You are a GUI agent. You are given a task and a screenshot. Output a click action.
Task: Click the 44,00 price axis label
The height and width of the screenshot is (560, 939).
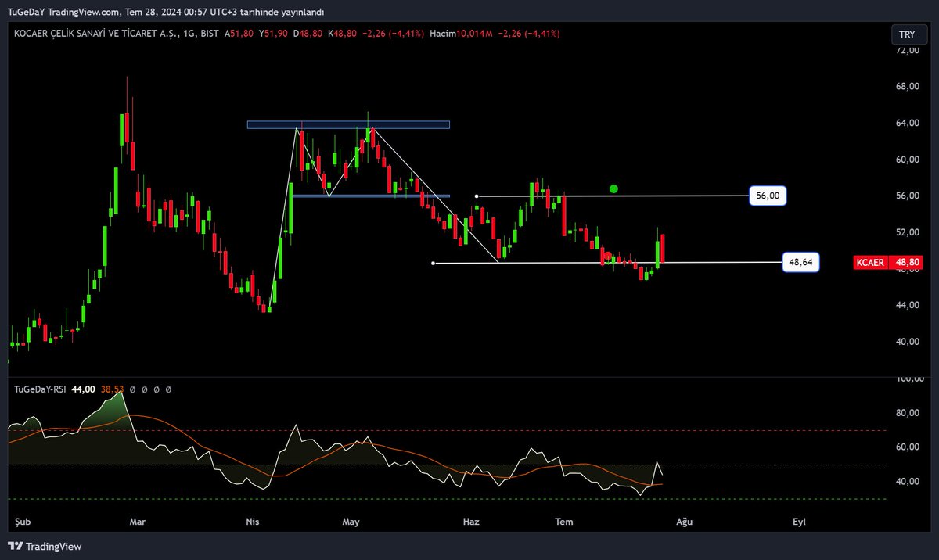point(908,305)
